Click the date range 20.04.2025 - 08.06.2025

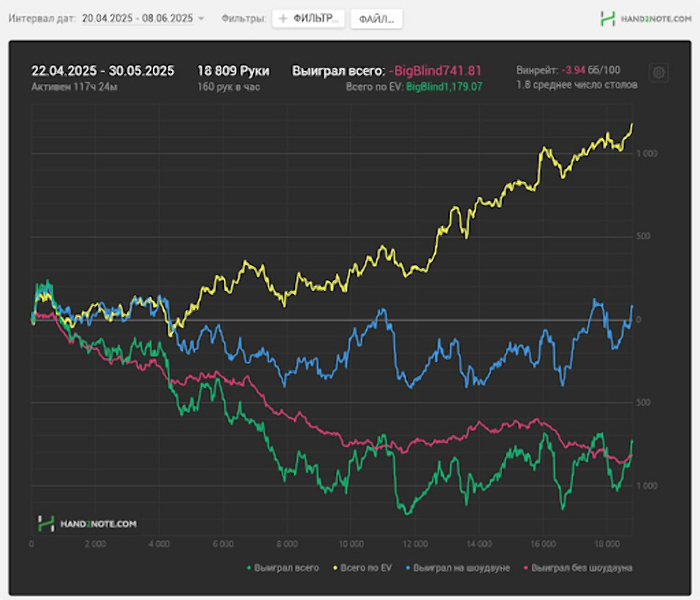click(x=138, y=18)
